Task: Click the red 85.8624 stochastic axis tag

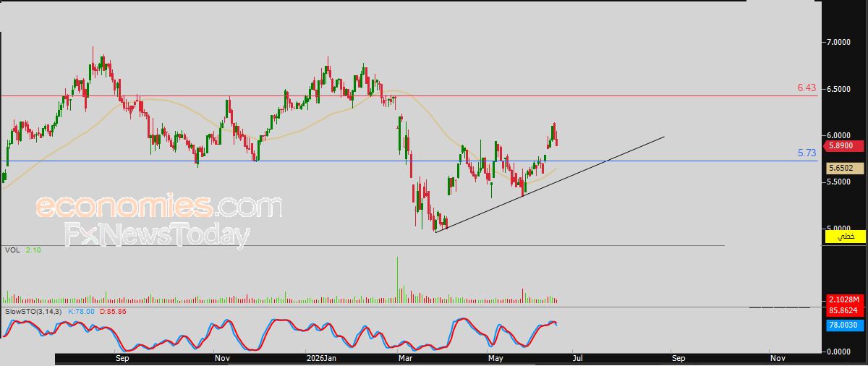Action: tap(844, 310)
